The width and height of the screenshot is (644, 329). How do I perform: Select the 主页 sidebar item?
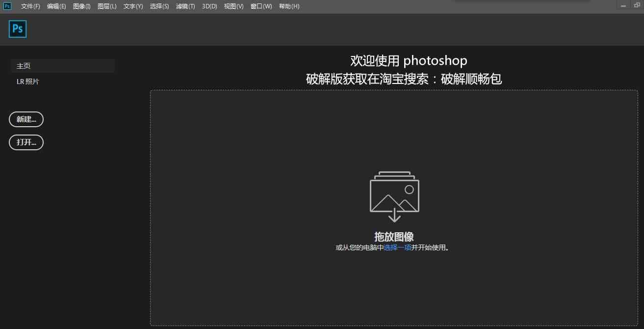click(x=63, y=66)
